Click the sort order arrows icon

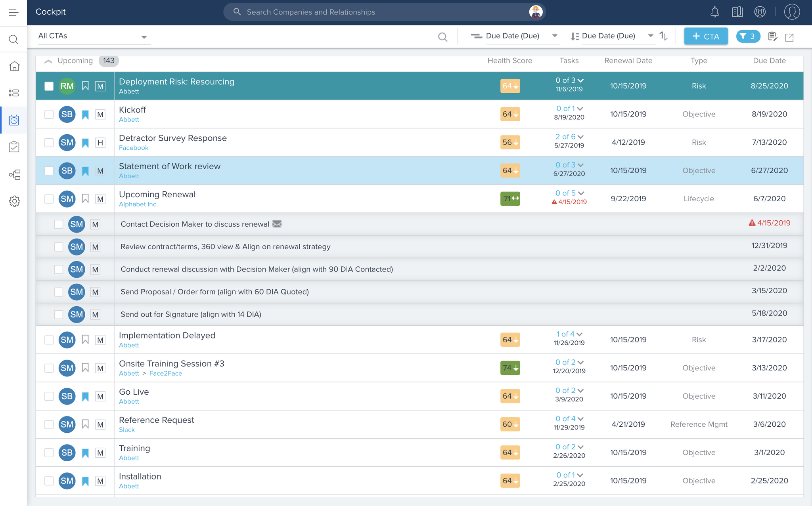[x=663, y=36]
